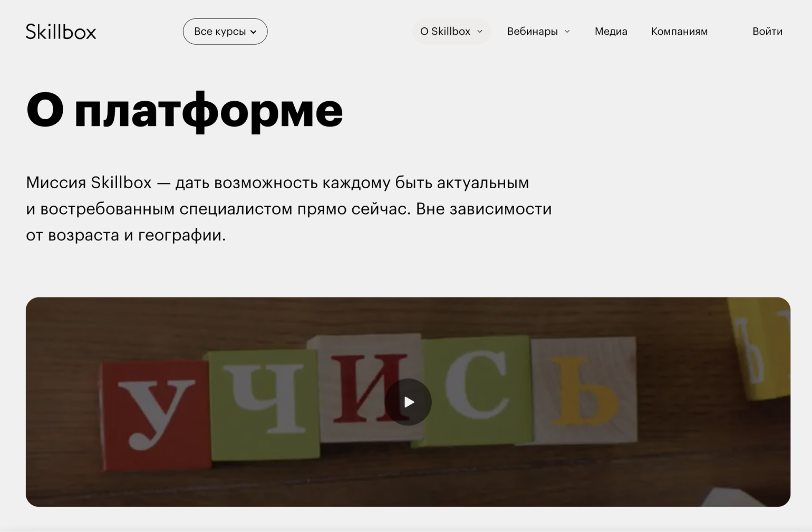Click the Миссия Skillbox mission paragraph

point(288,209)
